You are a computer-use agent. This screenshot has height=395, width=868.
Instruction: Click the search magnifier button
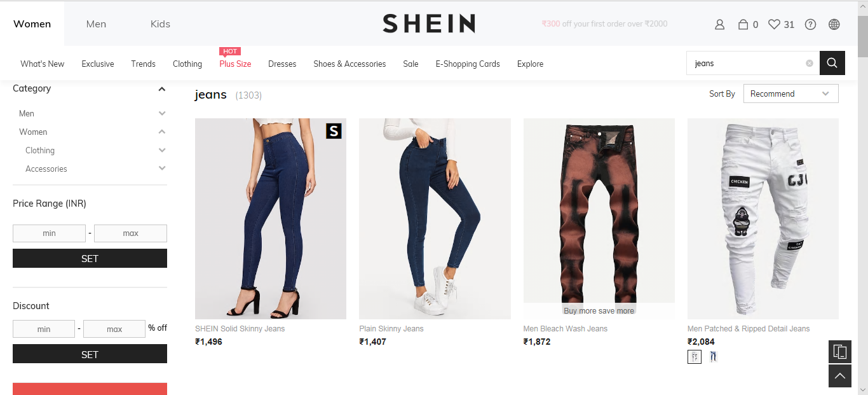(832, 63)
